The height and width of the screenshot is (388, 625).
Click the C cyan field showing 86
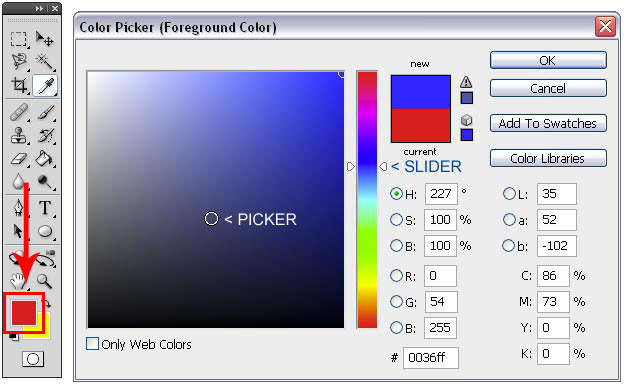tap(553, 276)
